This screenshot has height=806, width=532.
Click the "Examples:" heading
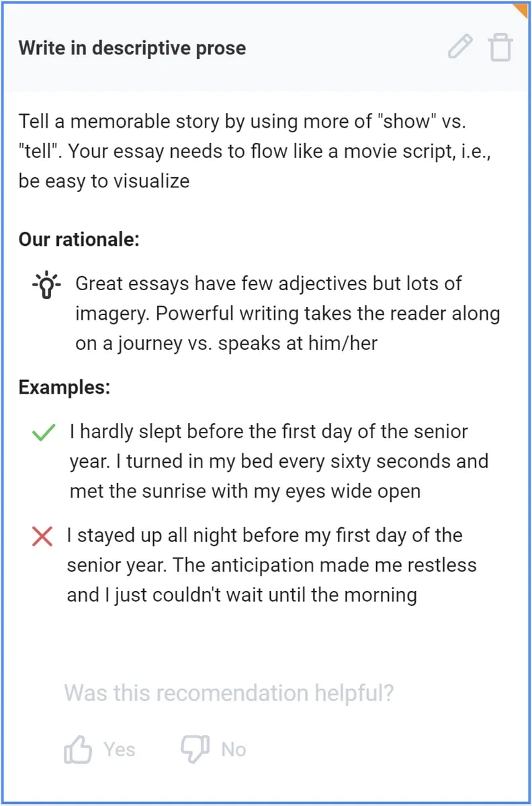[64, 388]
